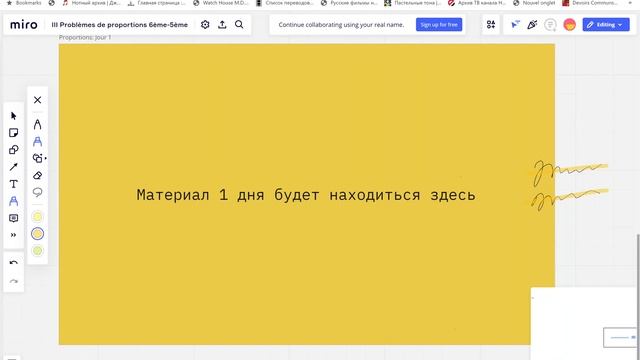Open board title Problèmes de proportions 6ème-5ème
The image size is (640, 360).
coord(120,25)
